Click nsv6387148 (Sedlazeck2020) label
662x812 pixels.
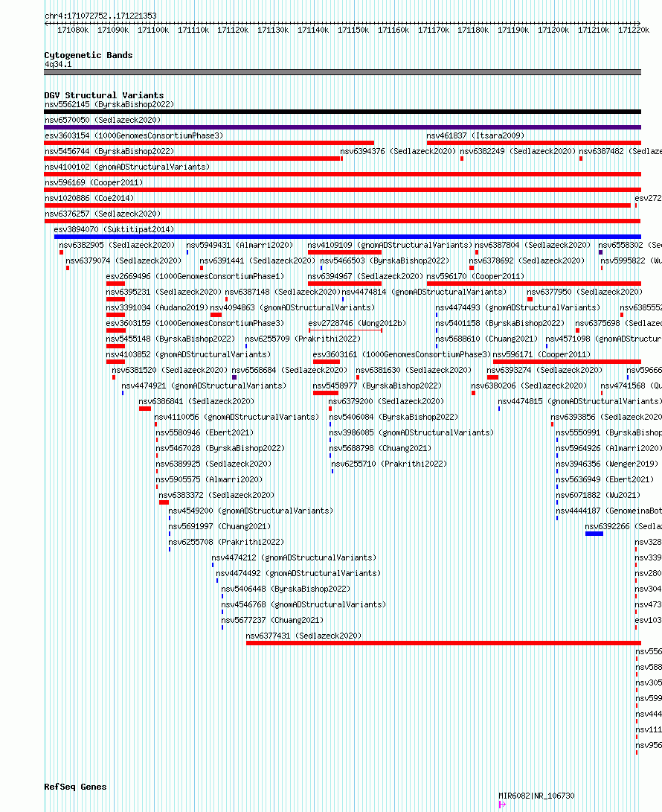point(283,292)
